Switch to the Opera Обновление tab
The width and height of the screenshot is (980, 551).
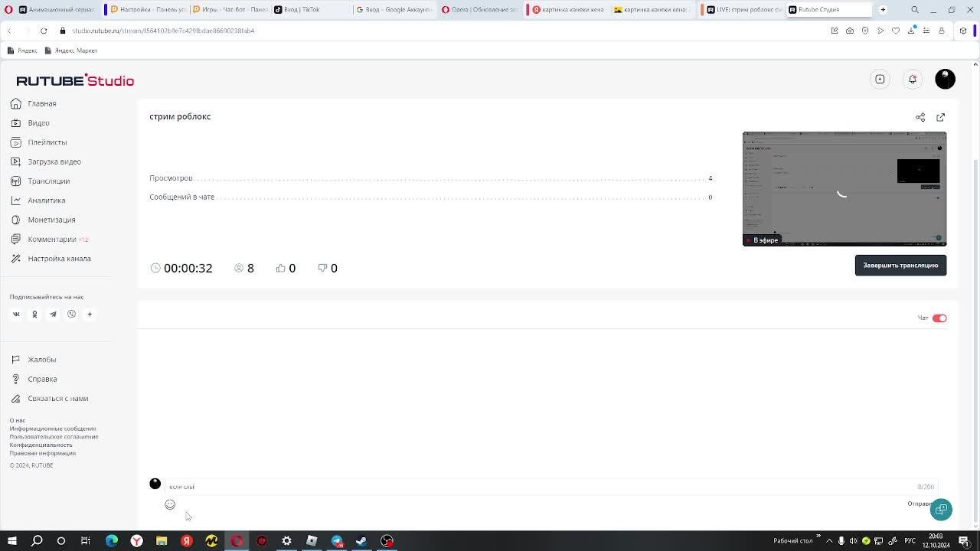(479, 10)
